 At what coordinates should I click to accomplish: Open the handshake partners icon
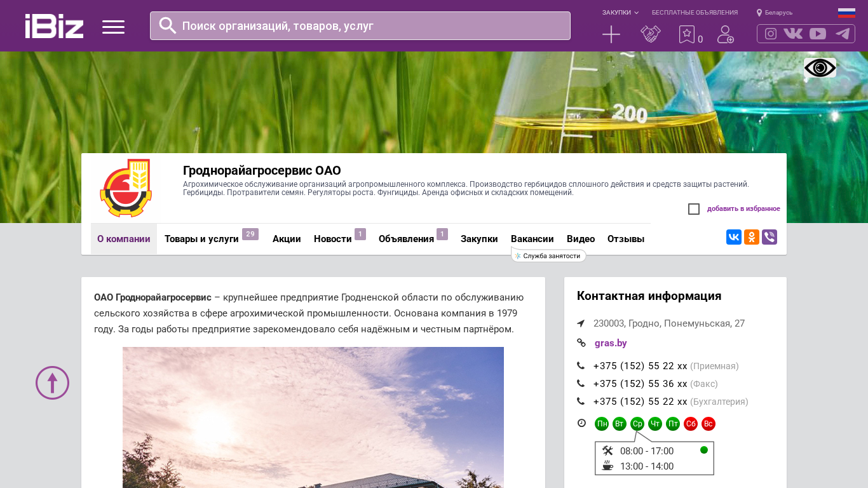(x=650, y=34)
